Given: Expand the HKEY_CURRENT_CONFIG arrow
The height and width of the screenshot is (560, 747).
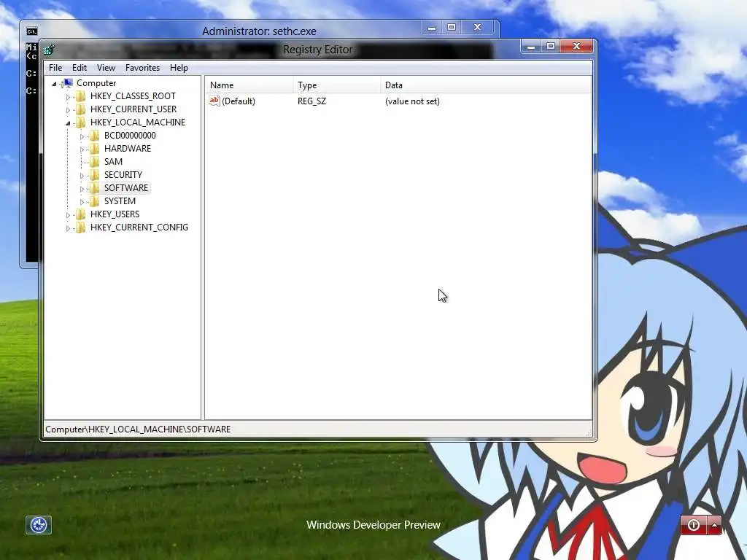Looking at the screenshot, I should click(x=68, y=228).
